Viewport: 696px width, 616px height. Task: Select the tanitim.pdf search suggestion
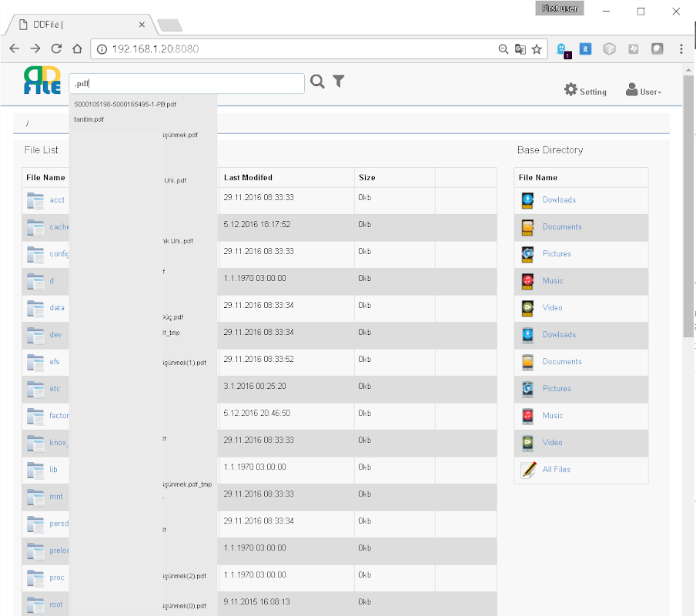(x=89, y=119)
